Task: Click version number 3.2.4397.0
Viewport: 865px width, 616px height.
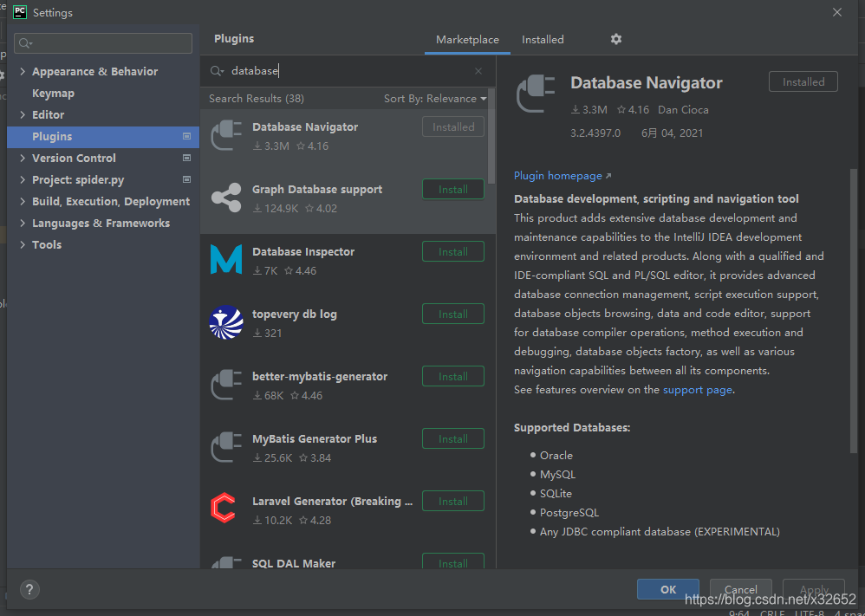Action: click(595, 133)
